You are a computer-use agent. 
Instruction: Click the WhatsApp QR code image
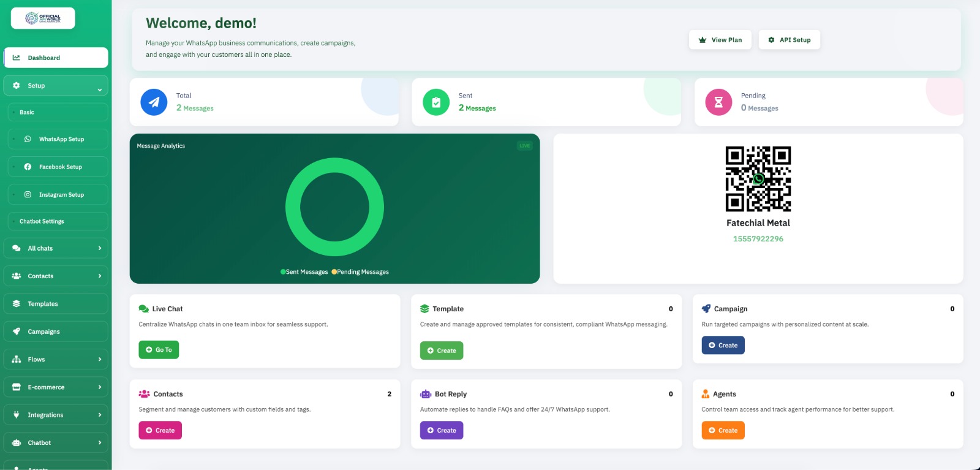click(758, 179)
